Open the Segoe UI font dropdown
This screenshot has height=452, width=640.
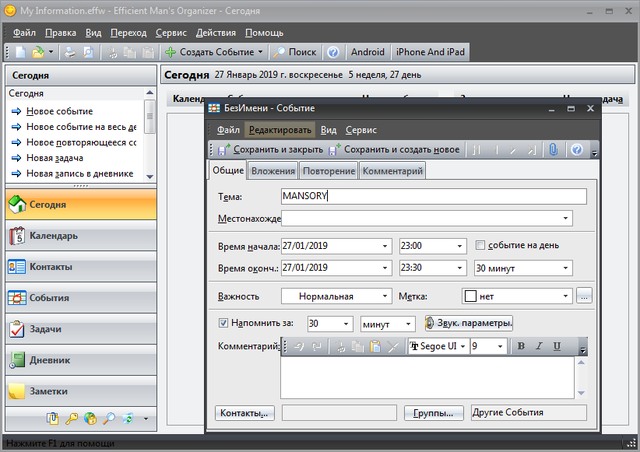462,346
